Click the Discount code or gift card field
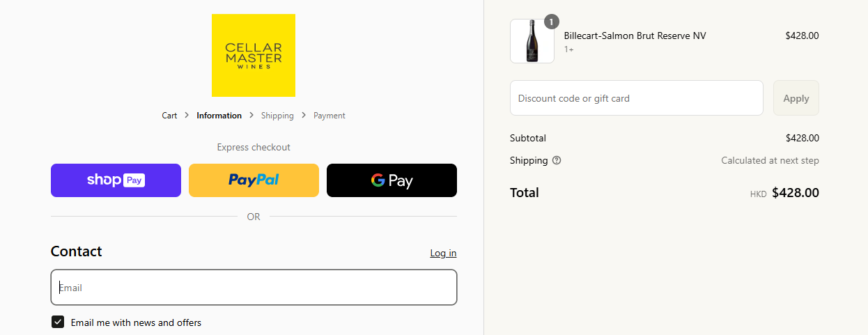Viewport: 868px width, 335px height. coord(637,98)
